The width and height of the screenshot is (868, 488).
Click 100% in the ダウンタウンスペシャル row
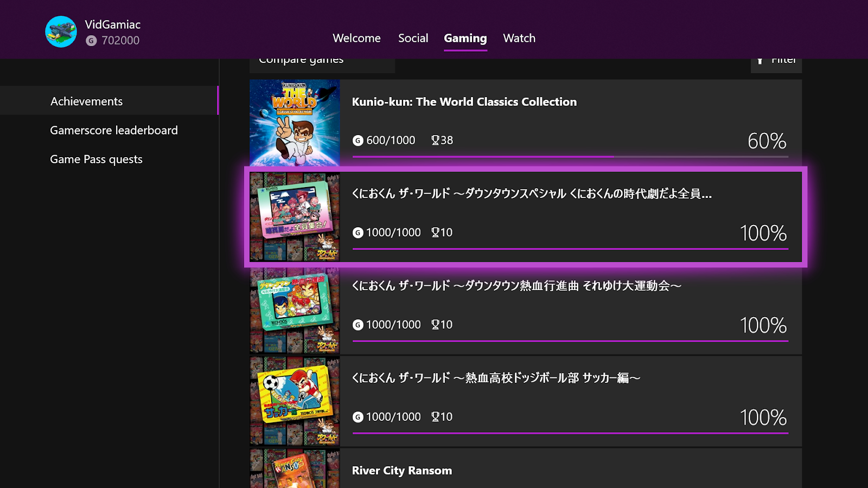coord(763,233)
